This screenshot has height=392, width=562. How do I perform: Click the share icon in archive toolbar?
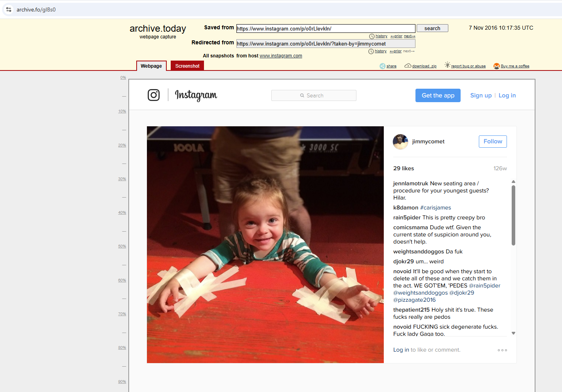(x=382, y=66)
